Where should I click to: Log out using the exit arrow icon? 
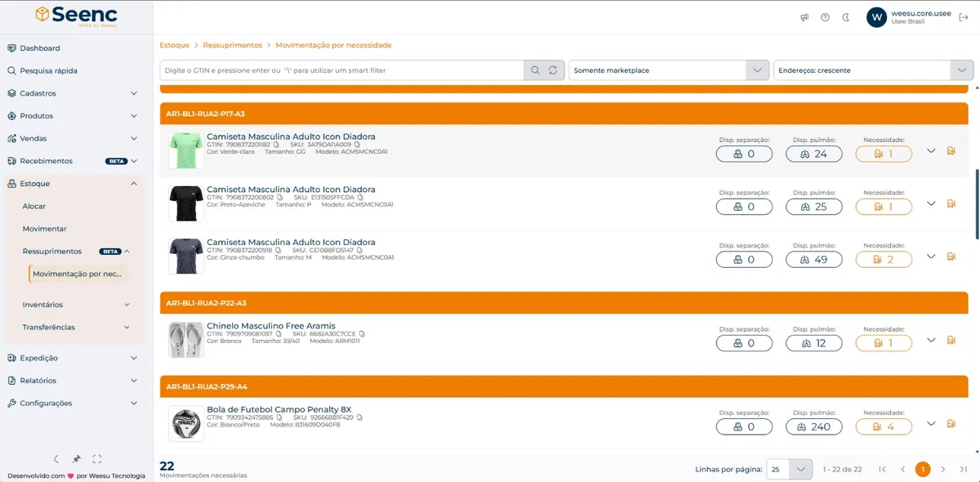tap(964, 17)
